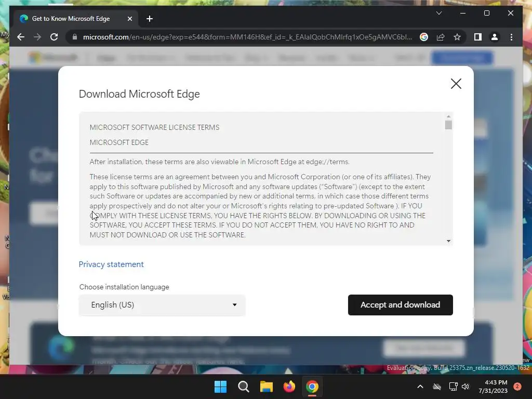Click Chrome icon in taskbar

[x=312, y=387]
